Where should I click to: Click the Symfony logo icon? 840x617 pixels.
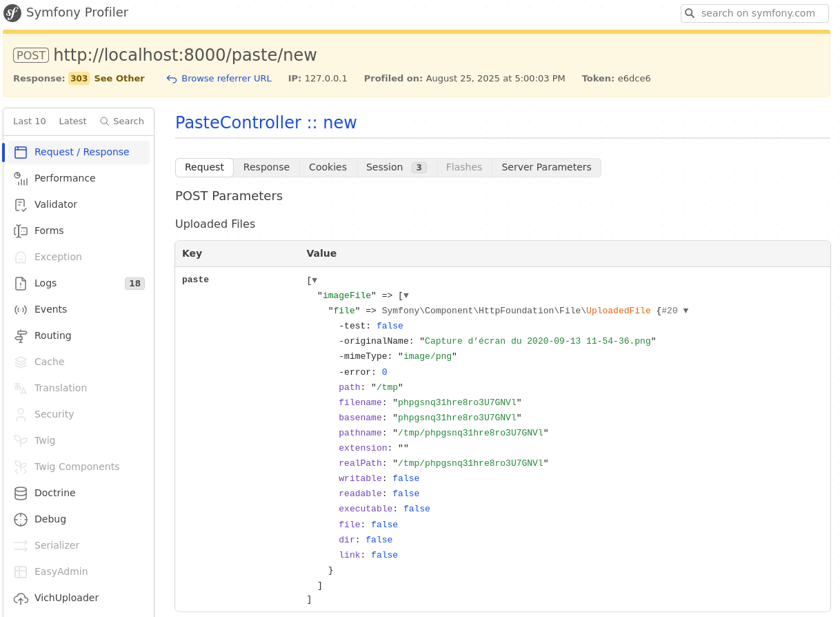(12, 13)
